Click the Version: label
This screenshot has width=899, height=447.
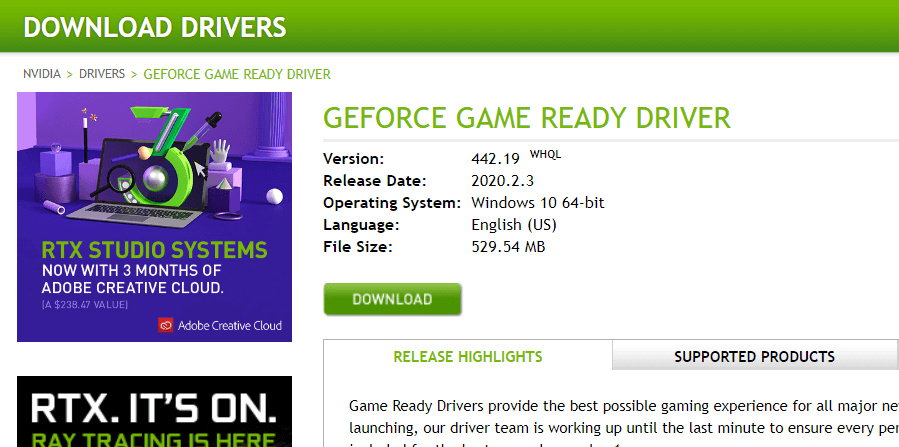click(354, 159)
